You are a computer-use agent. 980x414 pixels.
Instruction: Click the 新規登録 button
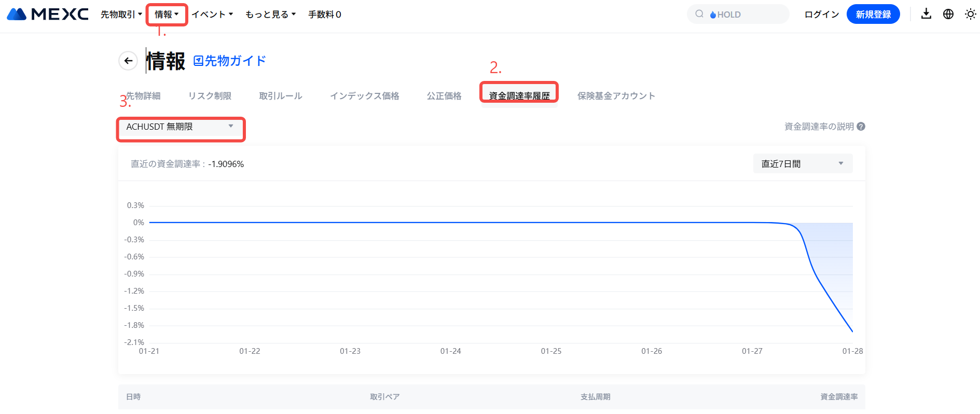click(x=873, y=15)
